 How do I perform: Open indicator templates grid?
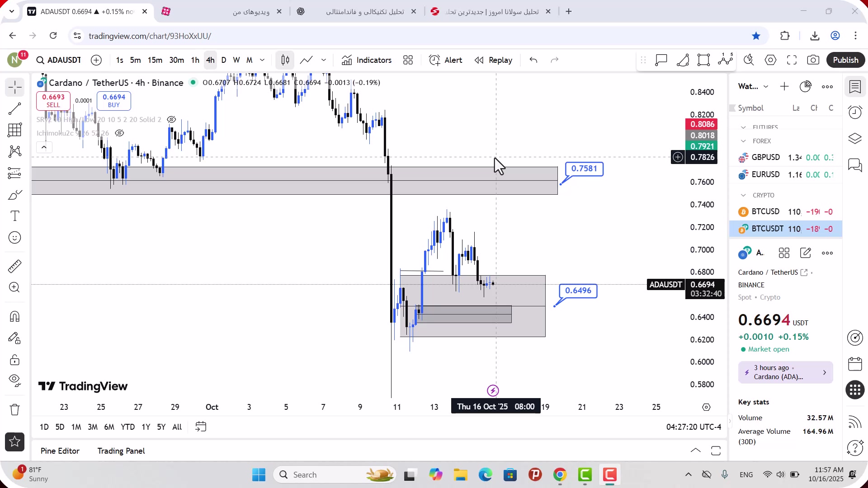(x=408, y=60)
